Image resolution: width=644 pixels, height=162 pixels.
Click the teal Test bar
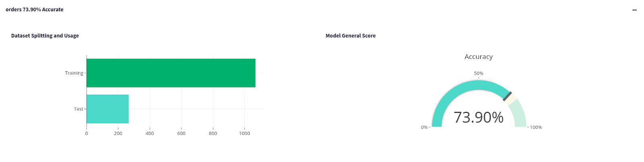107,109
